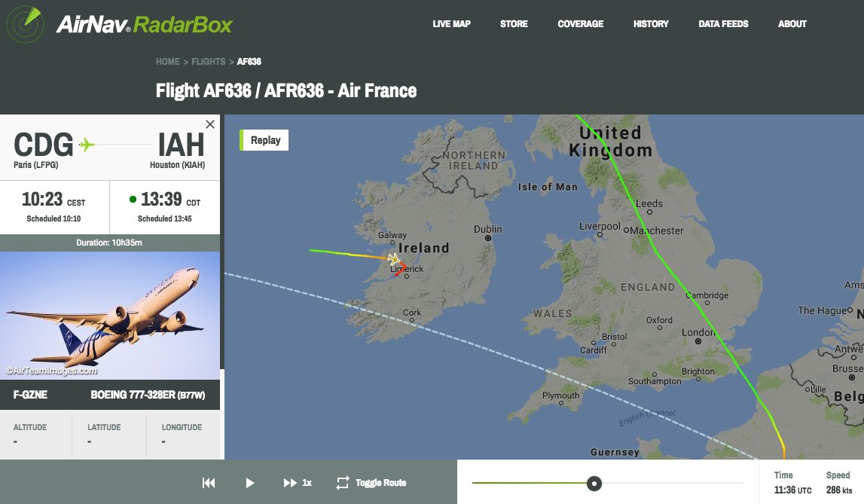The width and height of the screenshot is (864, 504).
Task: Click the aircraft icon over Ireland
Action: [393, 258]
